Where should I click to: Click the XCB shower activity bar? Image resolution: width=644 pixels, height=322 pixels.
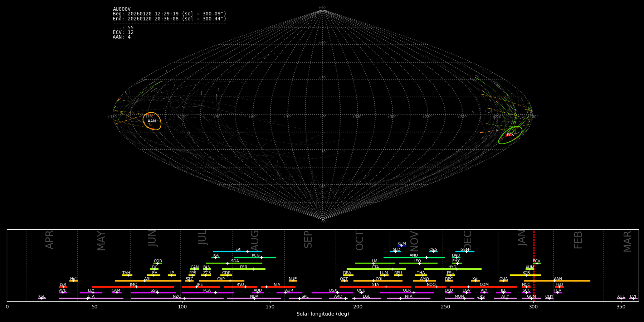click(525, 275)
